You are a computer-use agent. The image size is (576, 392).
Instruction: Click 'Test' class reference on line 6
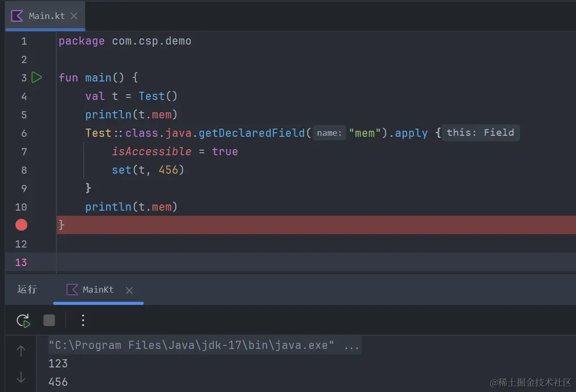coord(98,133)
